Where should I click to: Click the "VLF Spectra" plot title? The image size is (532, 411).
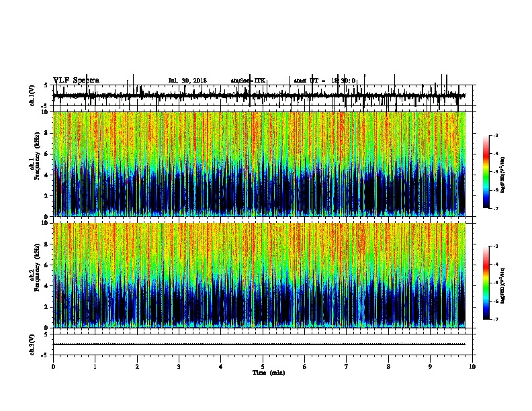pos(76,81)
